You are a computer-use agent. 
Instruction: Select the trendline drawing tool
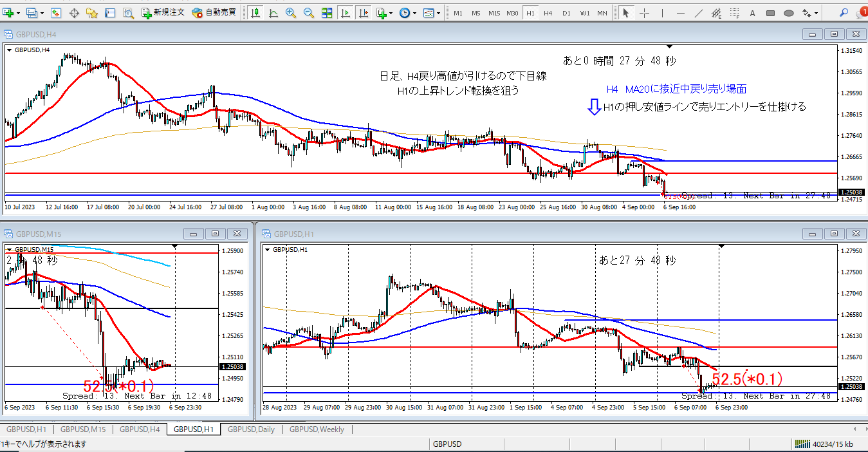click(699, 13)
